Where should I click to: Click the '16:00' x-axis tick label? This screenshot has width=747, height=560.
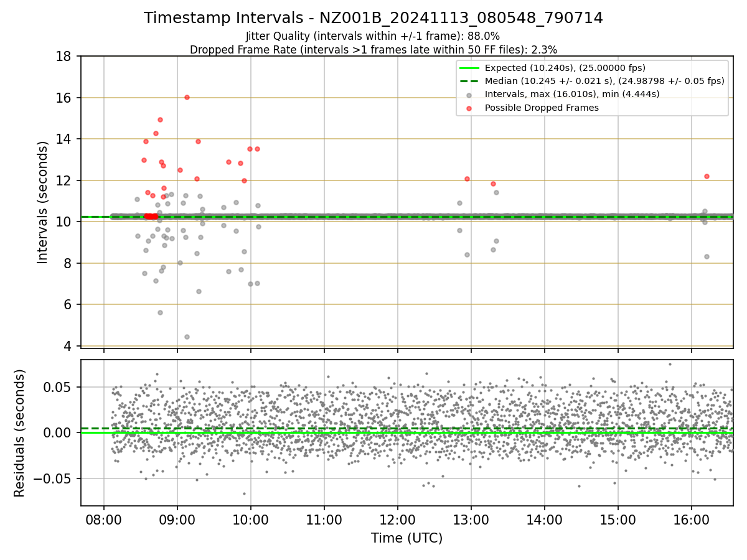pyautogui.click(x=691, y=520)
